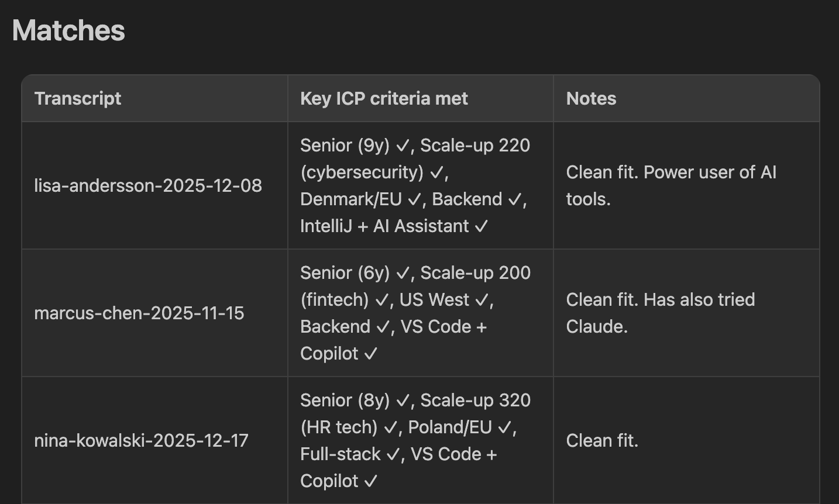This screenshot has width=839, height=504.
Task: Click the Notes column header
Action: (x=591, y=98)
